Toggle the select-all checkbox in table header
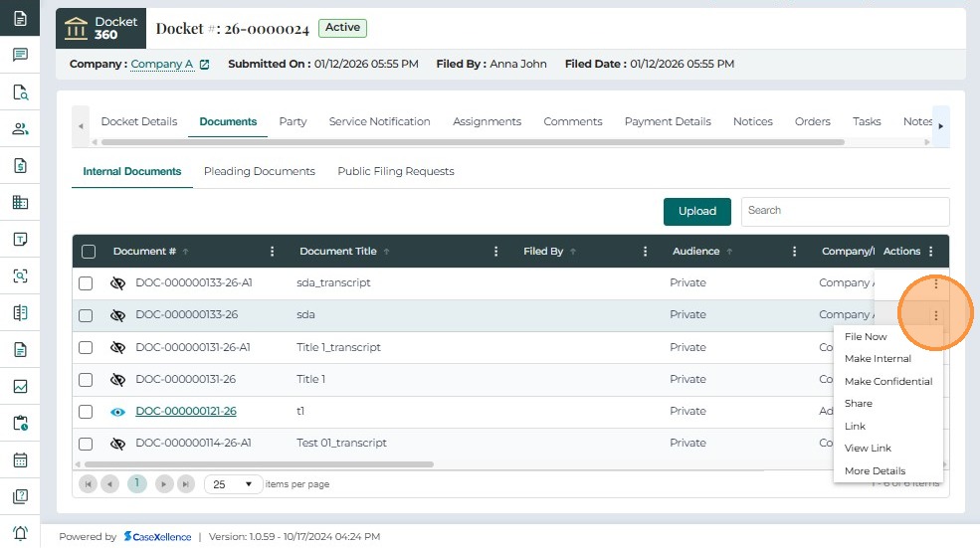This screenshot has width=980, height=548. click(x=89, y=252)
